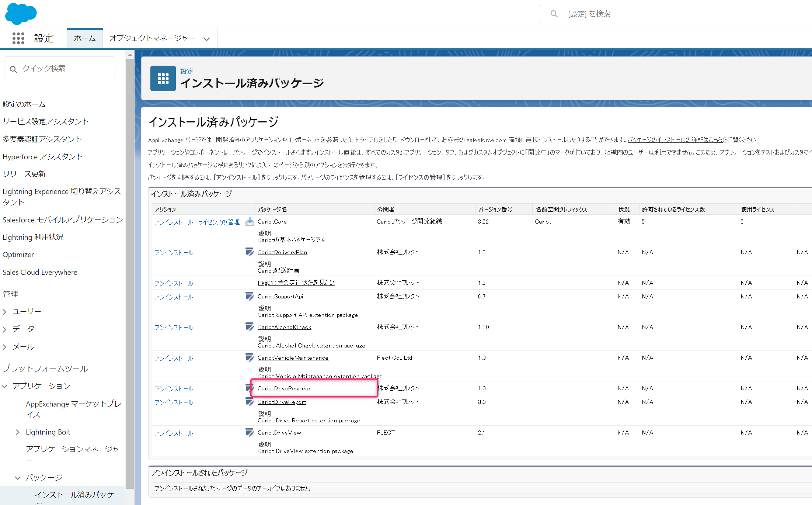Switch to the ホーム tab
The width and height of the screenshot is (812, 505).
(85, 38)
